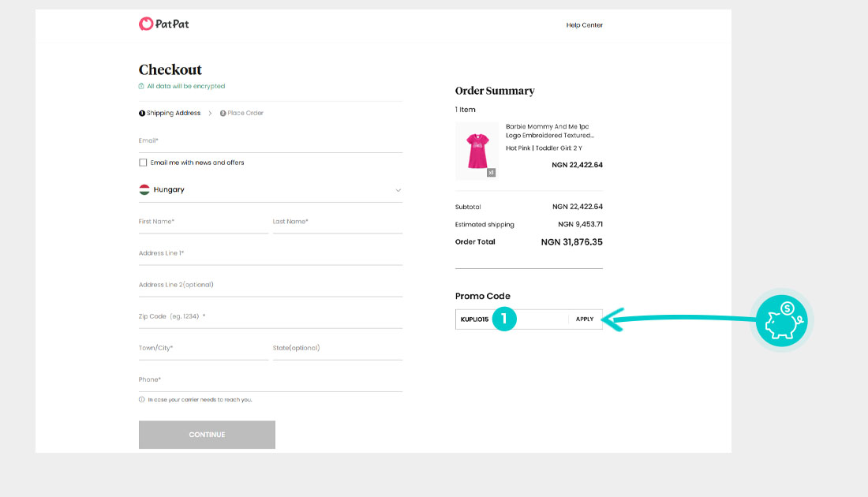Apply the promo code
Image resolution: width=868 pixels, height=497 pixels.
point(585,319)
